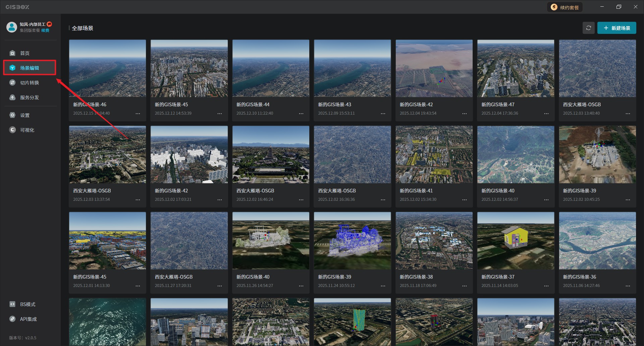This screenshot has width=644, height=346.
Task: Click the 设置 gear icon
Action: tap(12, 115)
